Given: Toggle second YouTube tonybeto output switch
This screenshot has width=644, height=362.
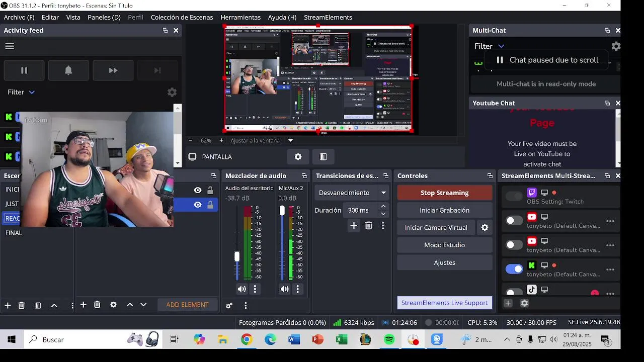Looking at the screenshot, I should click(x=514, y=245).
